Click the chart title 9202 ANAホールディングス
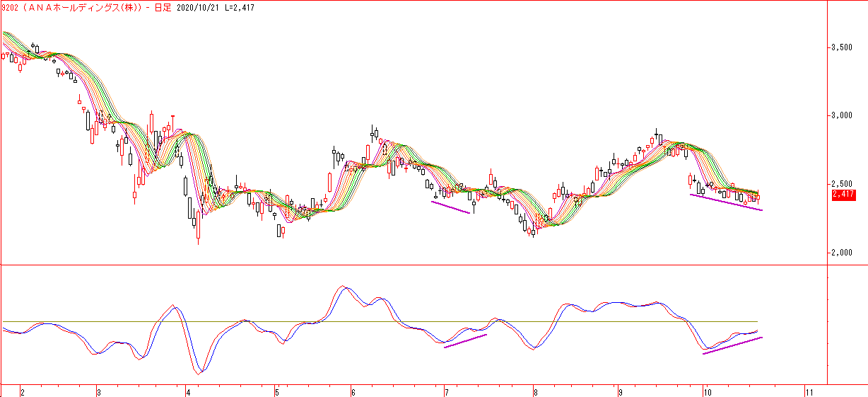Viewport: 868px width, 397px height. (71, 8)
